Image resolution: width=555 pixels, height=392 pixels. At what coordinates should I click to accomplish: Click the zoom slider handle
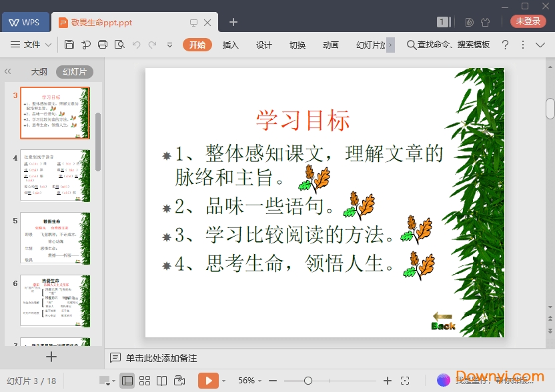point(308,381)
